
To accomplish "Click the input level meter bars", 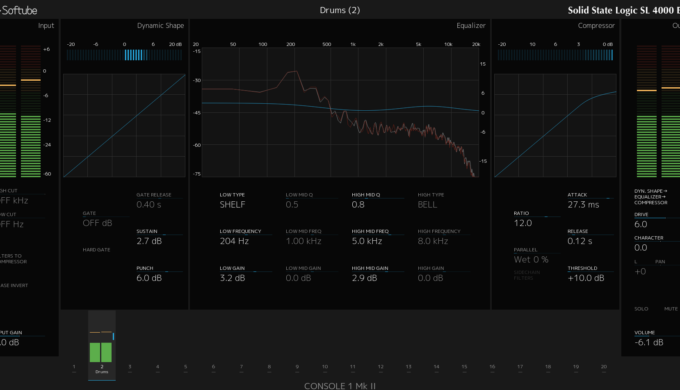I will pos(20,111).
